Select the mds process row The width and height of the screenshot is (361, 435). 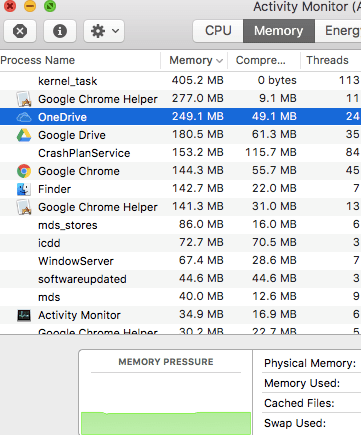click(x=180, y=297)
